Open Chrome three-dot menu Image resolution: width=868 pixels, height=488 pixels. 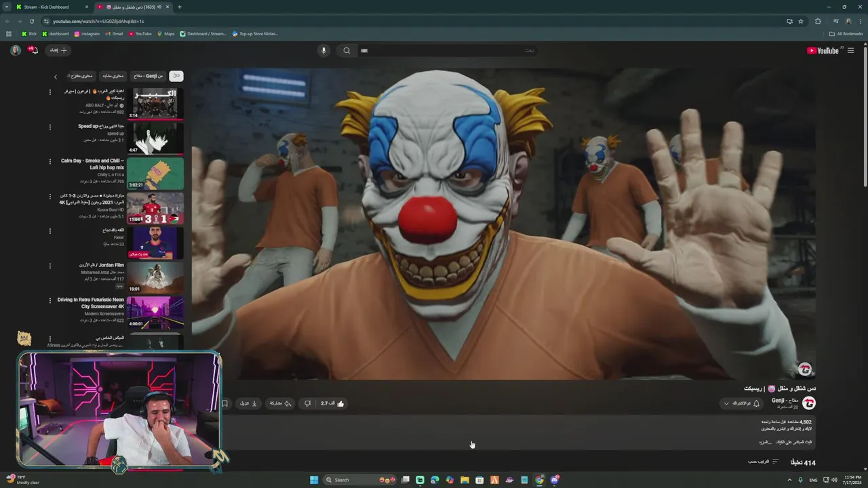coord(860,21)
